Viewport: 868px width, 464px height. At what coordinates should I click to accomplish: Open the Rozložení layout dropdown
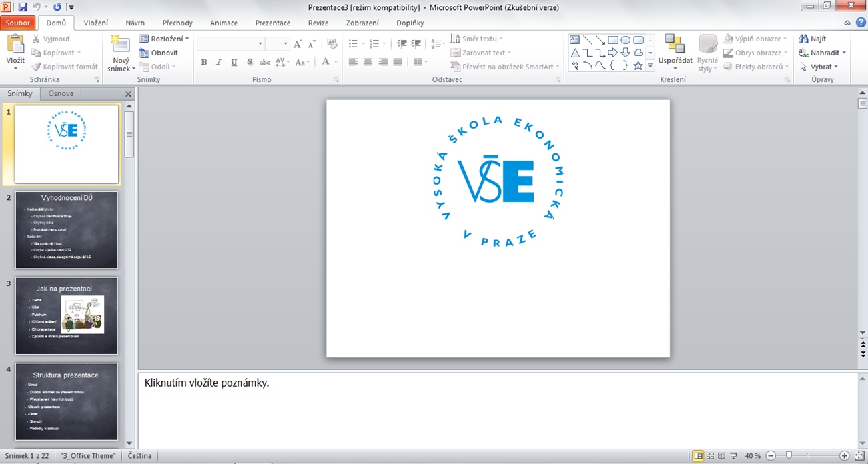click(x=164, y=39)
